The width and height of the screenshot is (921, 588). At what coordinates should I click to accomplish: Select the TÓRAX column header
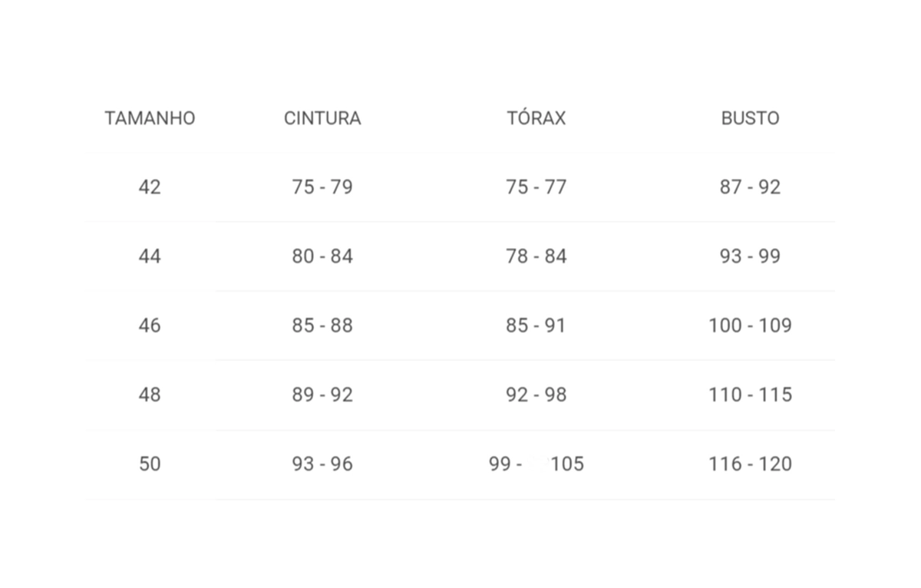point(536,118)
